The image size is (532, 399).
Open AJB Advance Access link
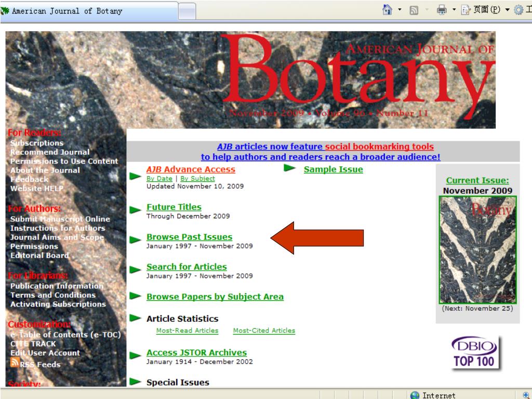point(191,169)
